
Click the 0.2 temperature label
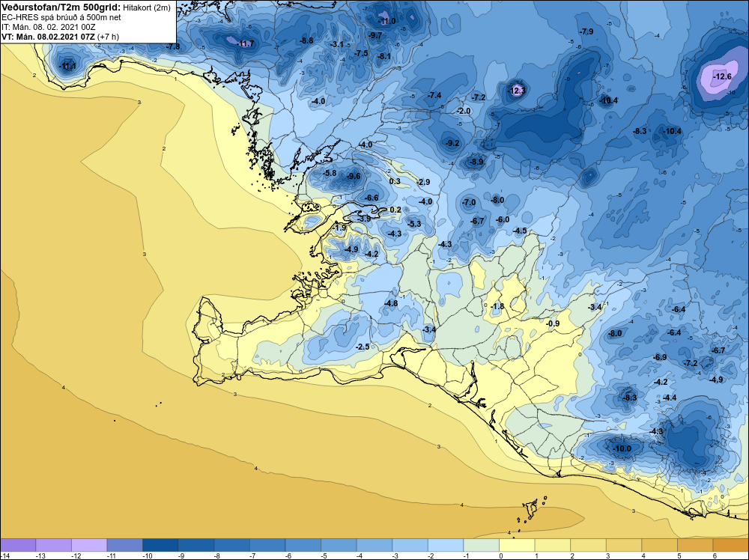coord(395,210)
